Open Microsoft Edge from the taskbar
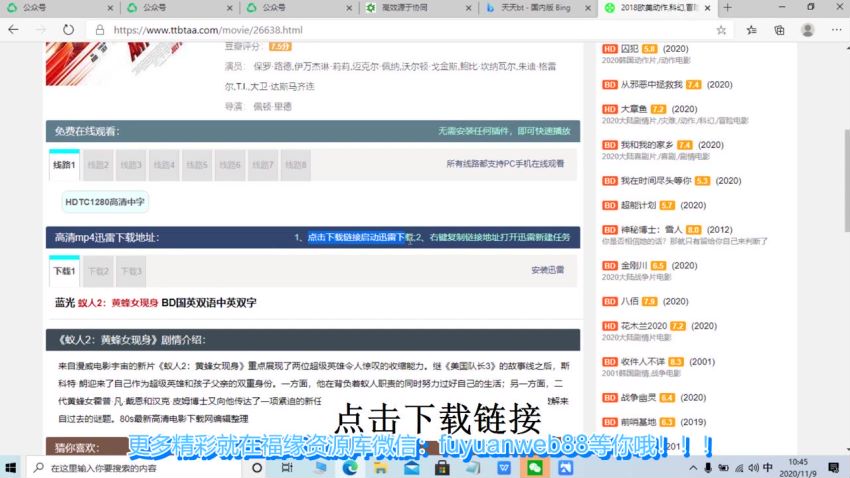Viewport: 850px width, 478px height. tap(350, 468)
